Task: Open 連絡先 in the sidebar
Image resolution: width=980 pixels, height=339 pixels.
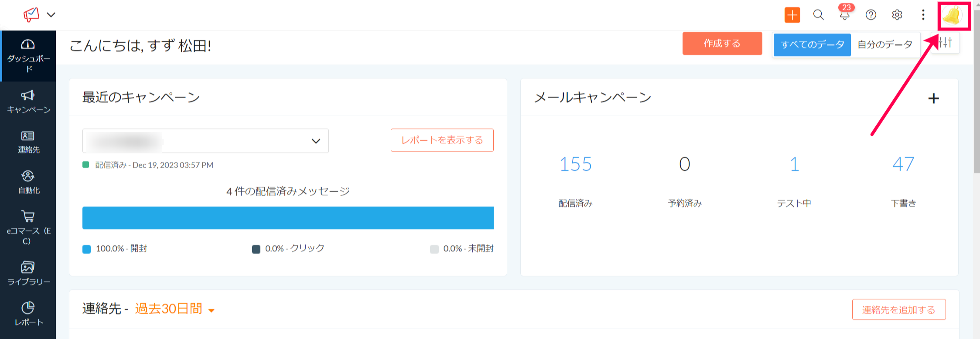Action: pyautogui.click(x=28, y=142)
